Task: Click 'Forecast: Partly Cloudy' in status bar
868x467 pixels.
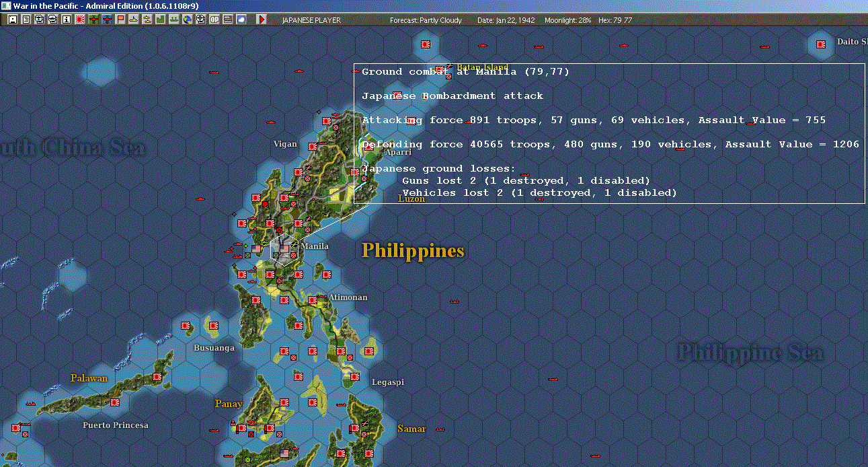Action: 426,20
